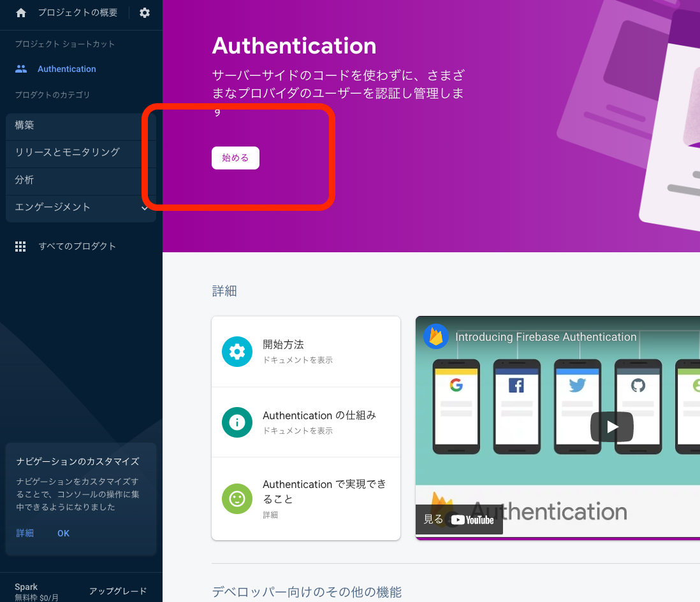The image size is (700, 602).
Task: Click the Firebase logo on video thumbnail
Action: point(435,336)
